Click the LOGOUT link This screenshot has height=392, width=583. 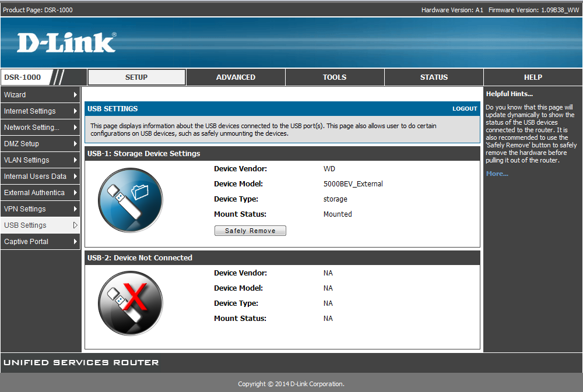[465, 109]
